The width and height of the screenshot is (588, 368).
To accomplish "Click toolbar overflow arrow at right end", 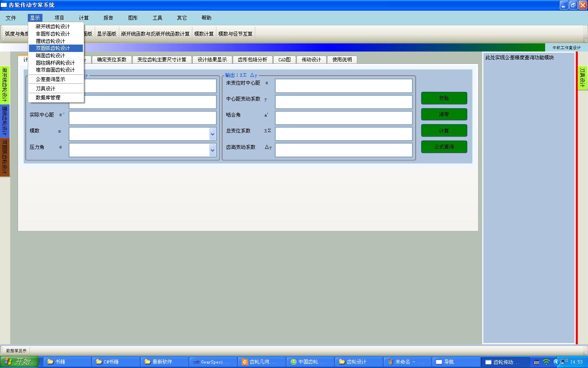I will 586,40.
